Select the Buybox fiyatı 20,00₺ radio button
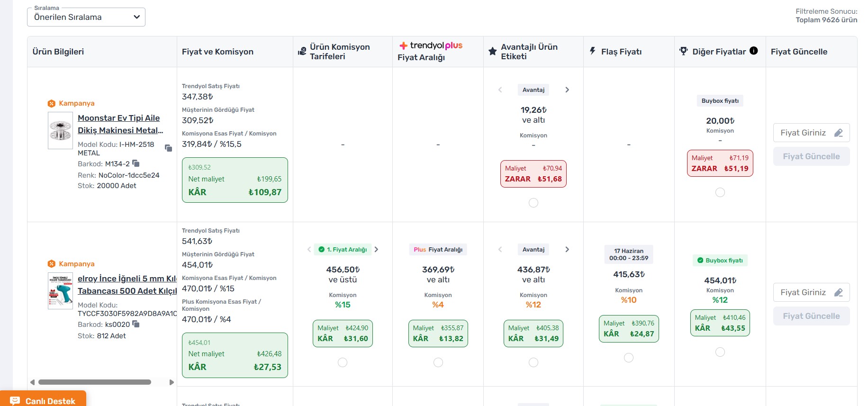Image resolution: width=868 pixels, height=406 pixels. [x=720, y=192]
